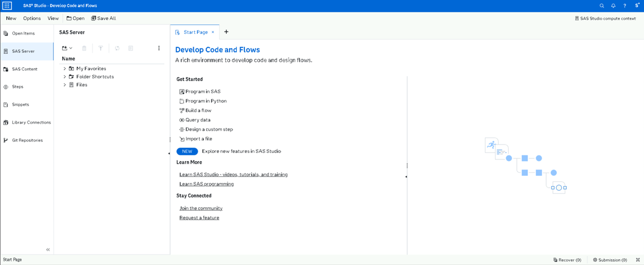This screenshot has width=644, height=265.
Task: Open Request a feature link
Action: [x=199, y=218]
